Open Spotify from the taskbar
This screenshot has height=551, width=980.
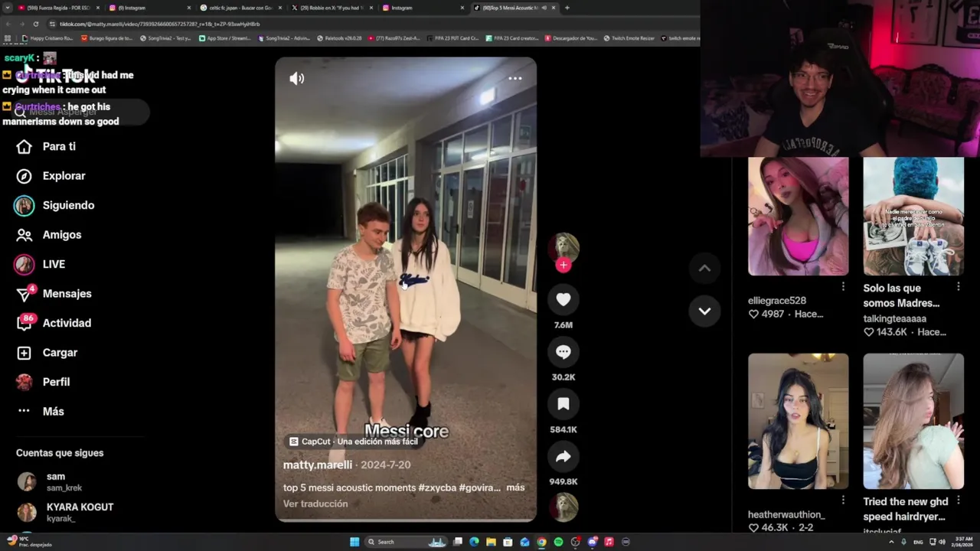tap(558, 542)
